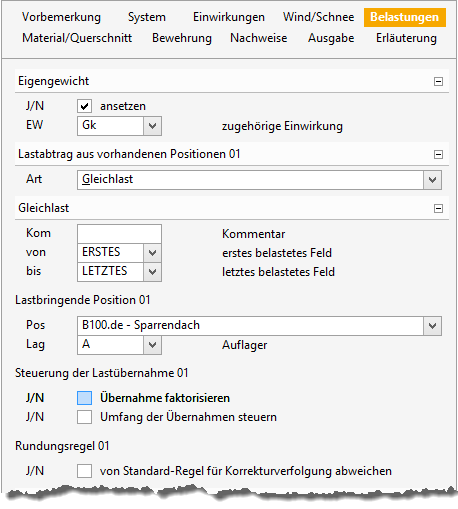Open the Art Gleichlast dropdown
The width and height of the screenshot is (458, 509).
coord(432,180)
